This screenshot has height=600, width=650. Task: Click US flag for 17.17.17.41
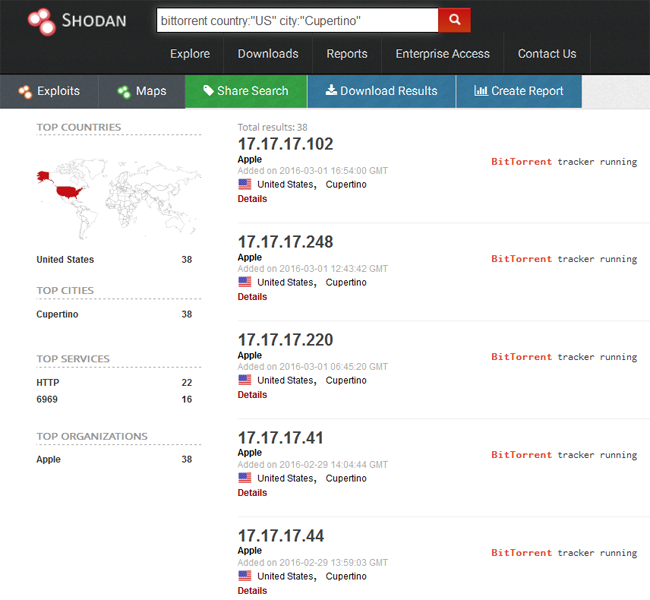click(245, 478)
